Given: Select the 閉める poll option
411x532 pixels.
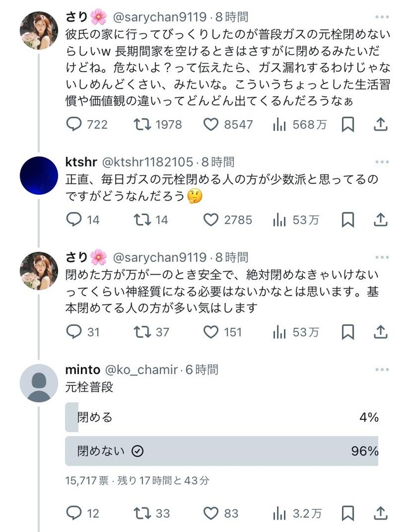Looking at the screenshot, I should (221, 418).
